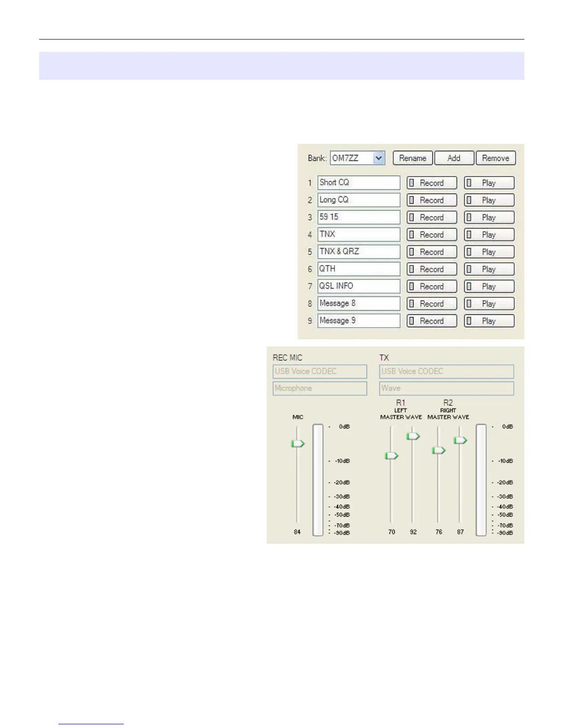Play Message 8
563x728 pixels.
[489, 304]
